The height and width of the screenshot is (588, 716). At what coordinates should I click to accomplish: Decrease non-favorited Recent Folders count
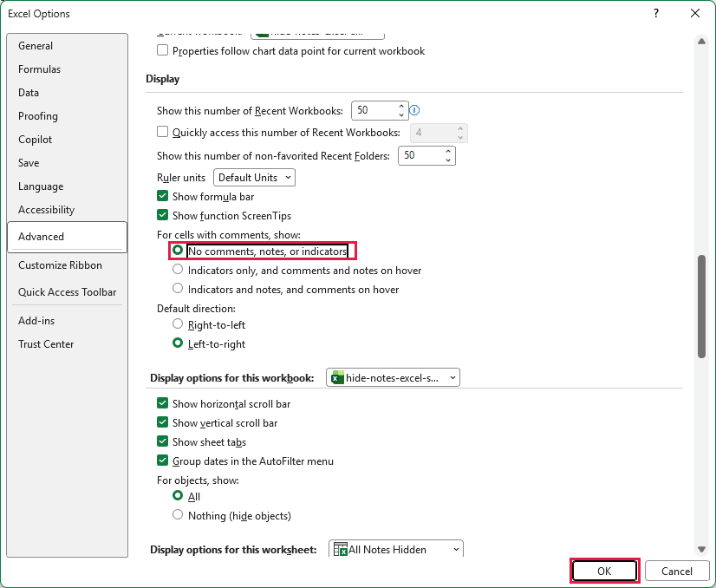(448, 160)
